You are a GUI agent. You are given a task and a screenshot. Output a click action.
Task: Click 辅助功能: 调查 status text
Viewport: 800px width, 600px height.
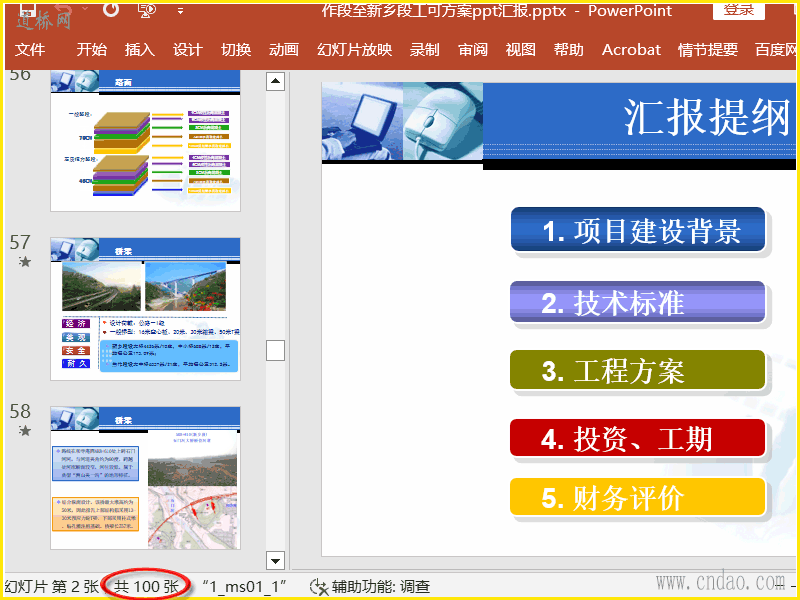[x=381, y=587]
